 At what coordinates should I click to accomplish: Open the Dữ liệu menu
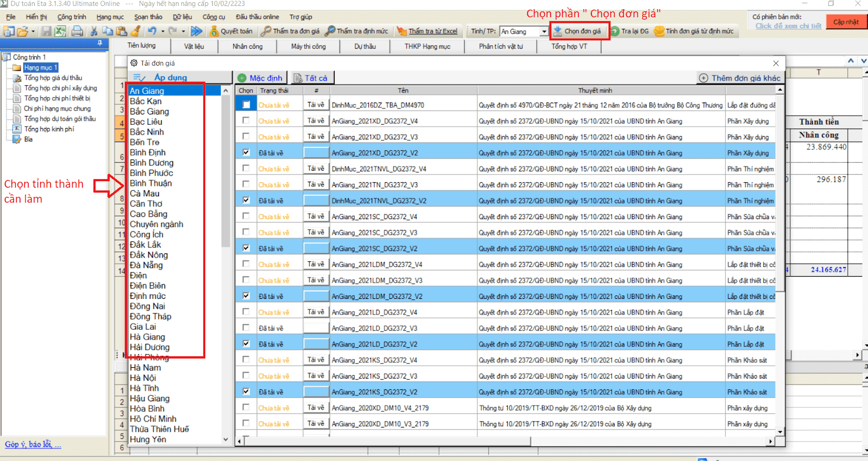182,17
